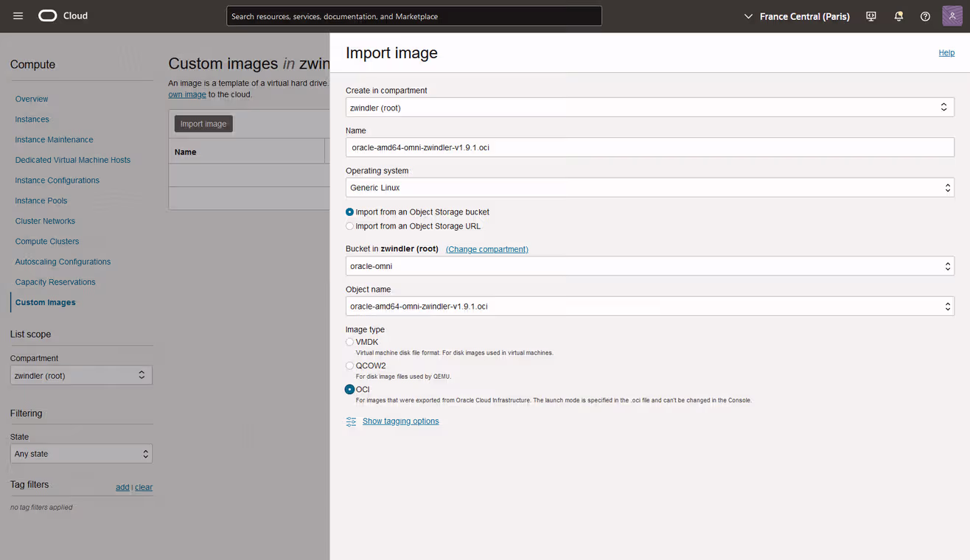The height and width of the screenshot is (560, 970).
Task: Open the Cloud Shell developer tools icon
Action: (871, 16)
